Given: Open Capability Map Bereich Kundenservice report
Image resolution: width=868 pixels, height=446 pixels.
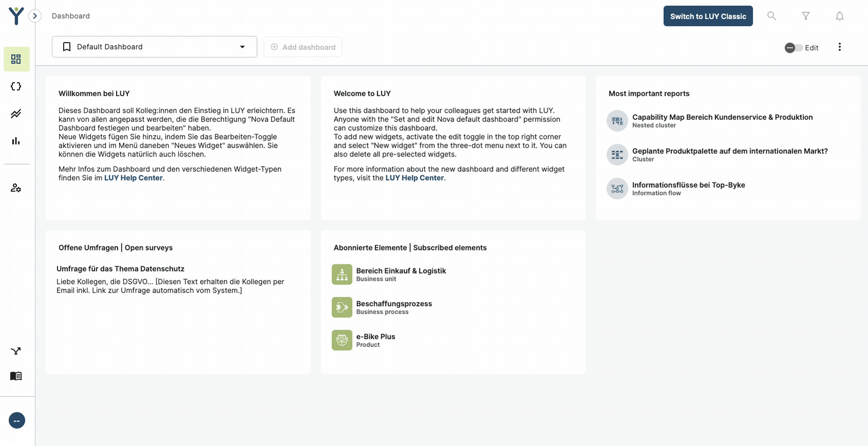Looking at the screenshot, I should pyautogui.click(x=722, y=118).
